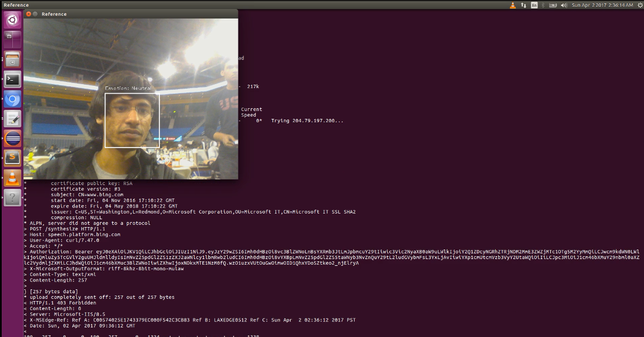Open the En keyboard layout menu

point(534,5)
